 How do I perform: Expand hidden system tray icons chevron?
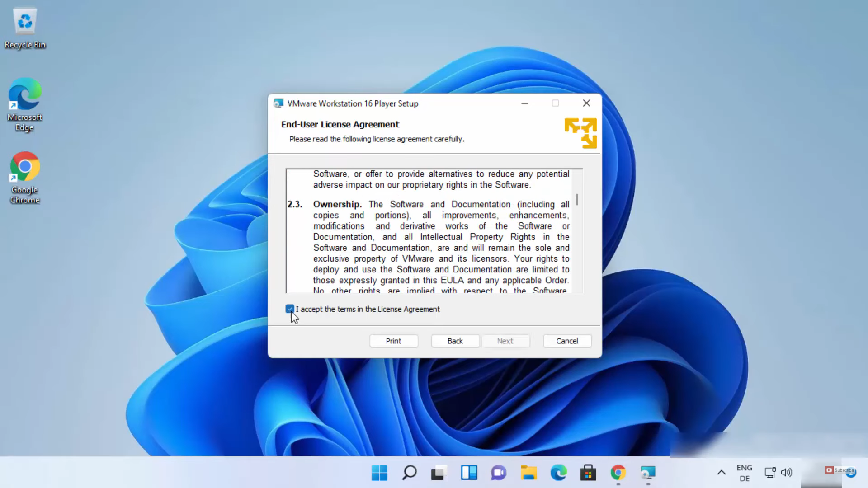722,473
